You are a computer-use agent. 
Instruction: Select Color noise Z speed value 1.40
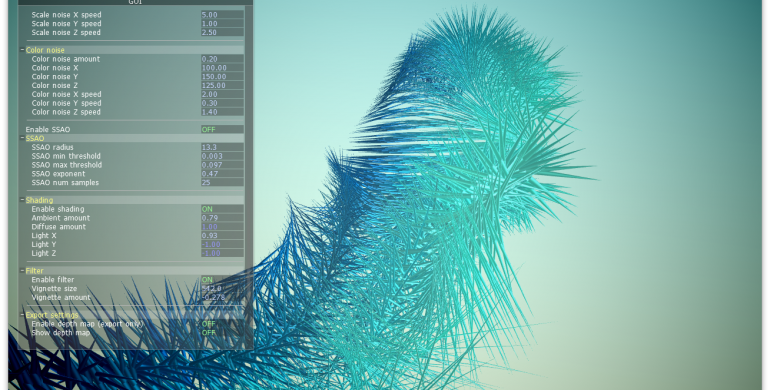[222, 112]
